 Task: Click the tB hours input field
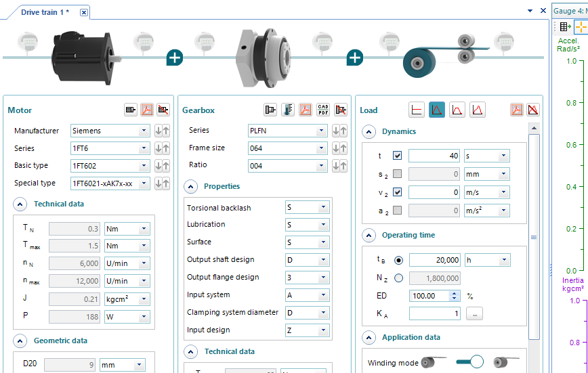[x=435, y=260]
